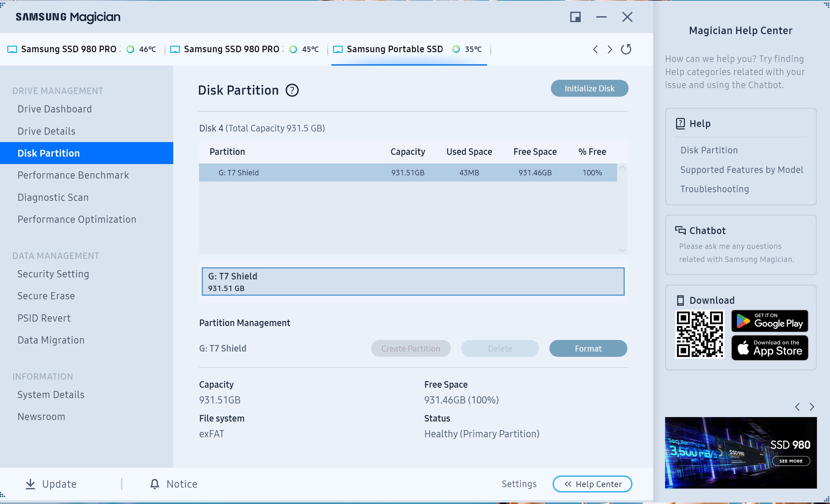Open Settings at the bottom bar

click(519, 484)
